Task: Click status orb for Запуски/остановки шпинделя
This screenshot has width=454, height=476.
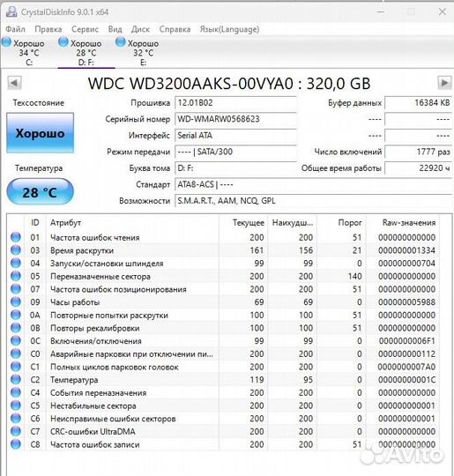Action: [16, 263]
